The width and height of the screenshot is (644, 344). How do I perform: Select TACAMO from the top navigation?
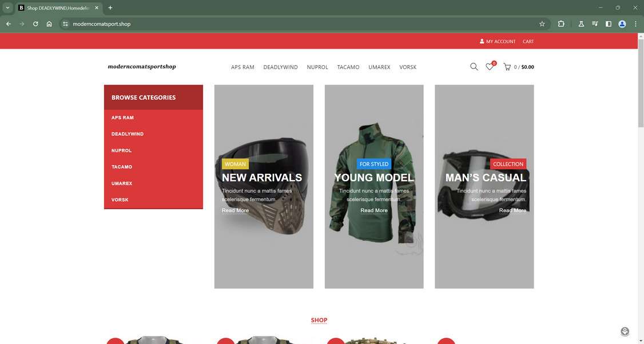point(348,67)
